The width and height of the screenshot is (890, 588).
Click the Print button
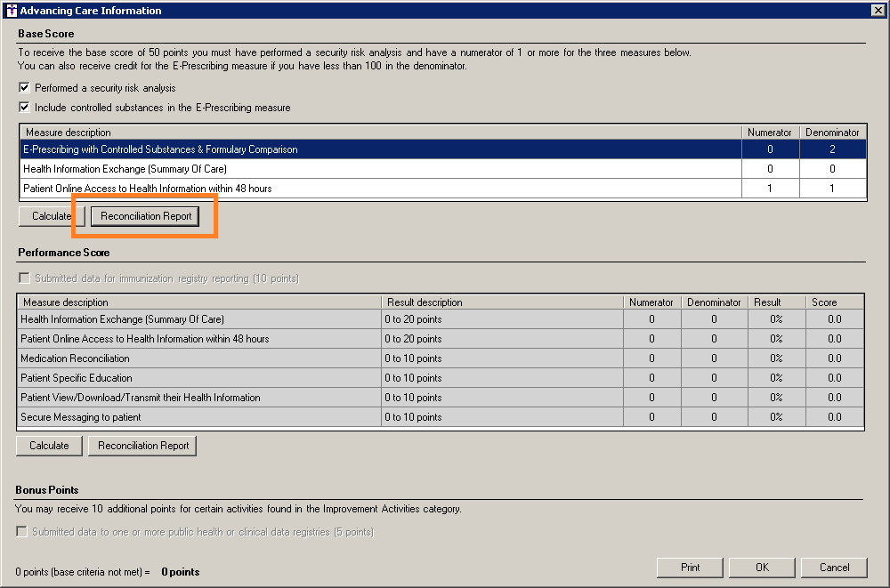(x=690, y=568)
